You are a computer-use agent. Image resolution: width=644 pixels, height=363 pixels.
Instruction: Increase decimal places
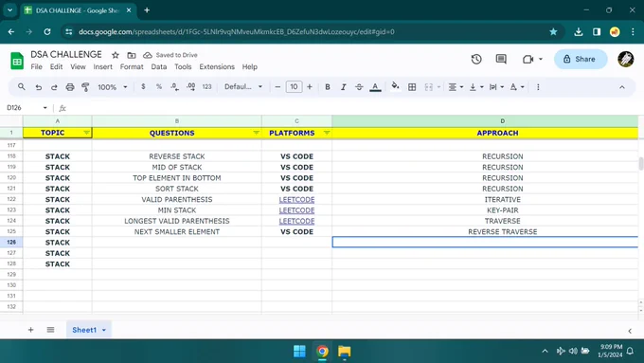[x=190, y=87]
